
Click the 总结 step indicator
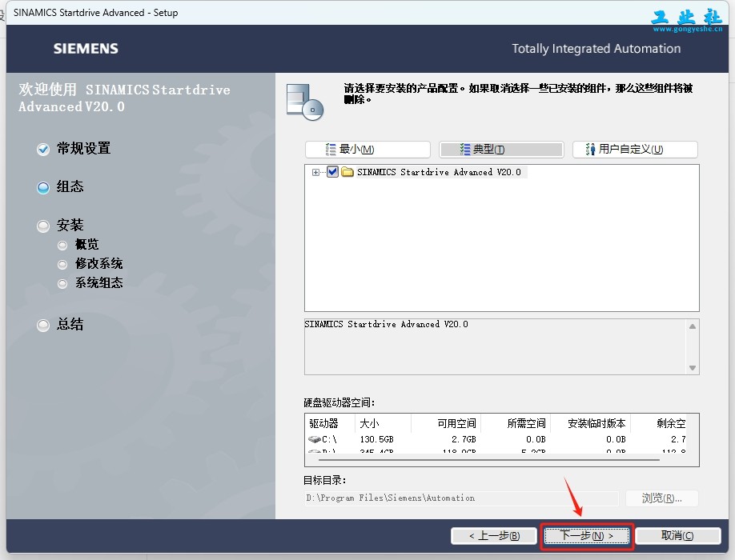(43, 325)
